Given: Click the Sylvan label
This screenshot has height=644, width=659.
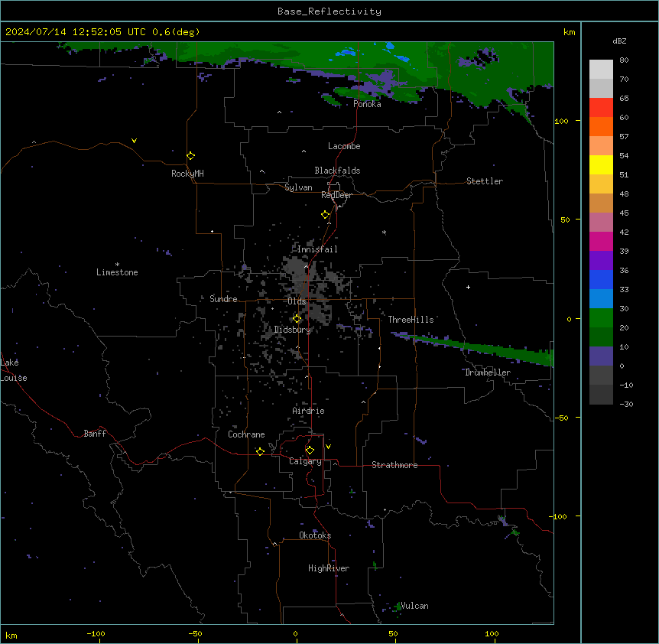Looking at the screenshot, I should point(298,187).
